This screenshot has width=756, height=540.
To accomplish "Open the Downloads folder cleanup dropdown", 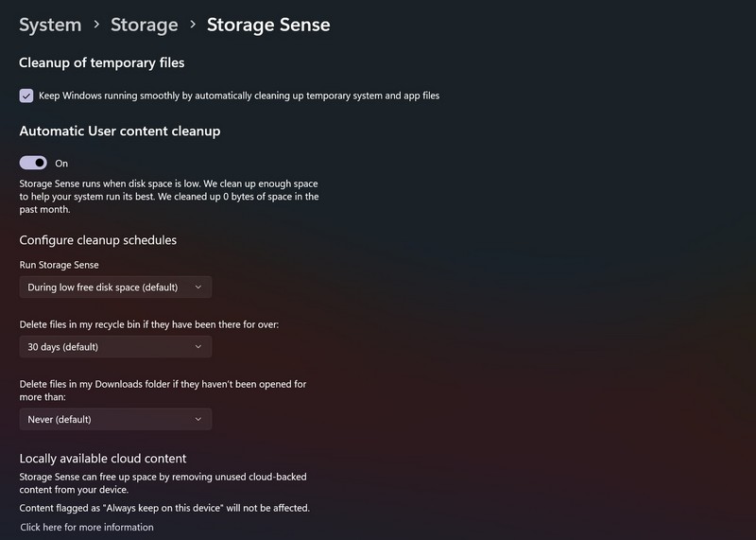I will (x=115, y=419).
